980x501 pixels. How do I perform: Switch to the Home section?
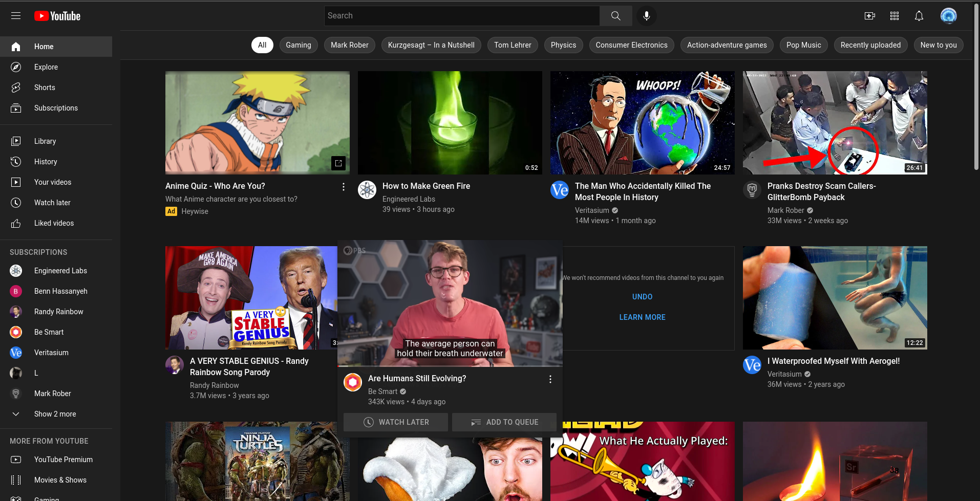click(45, 46)
